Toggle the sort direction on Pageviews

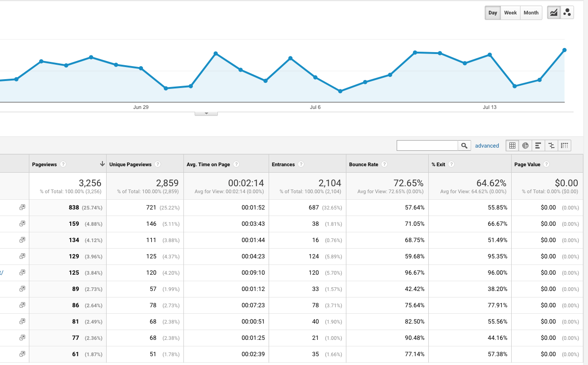click(102, 164)
